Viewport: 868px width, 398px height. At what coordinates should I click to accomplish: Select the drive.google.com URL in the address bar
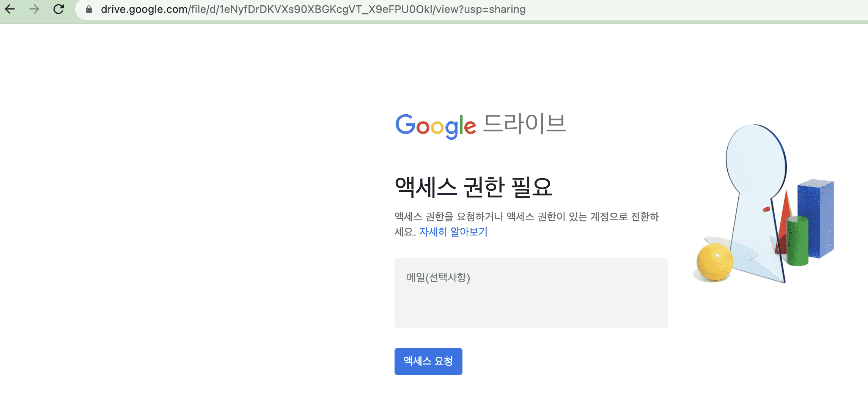point(313,9)
